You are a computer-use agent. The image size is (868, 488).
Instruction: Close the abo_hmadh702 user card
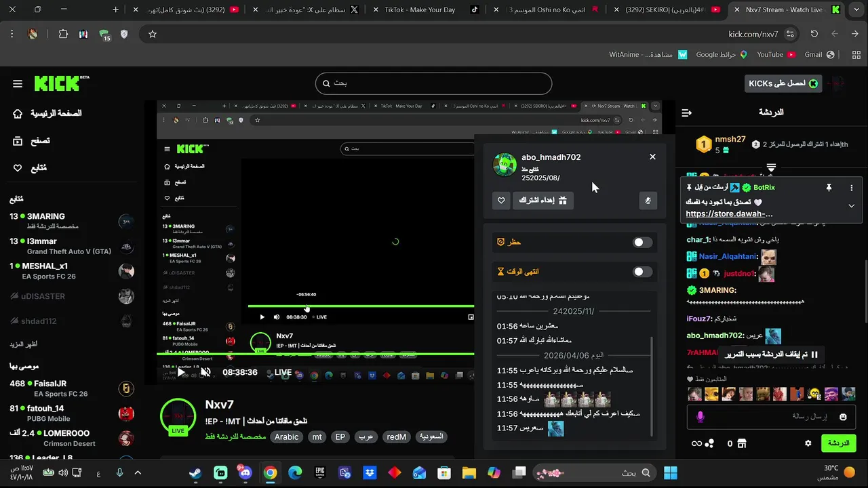[x=652, y=157]
